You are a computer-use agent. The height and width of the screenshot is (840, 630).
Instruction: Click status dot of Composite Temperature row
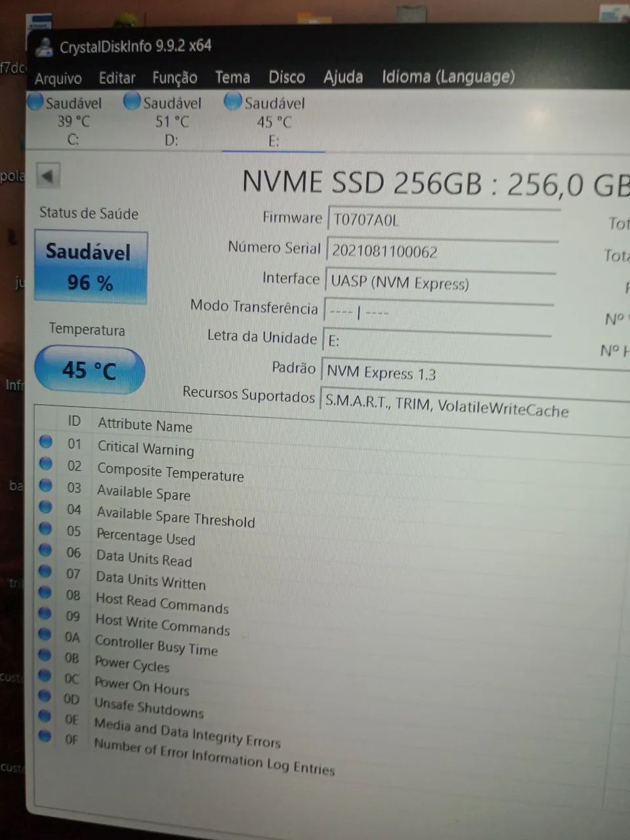point(46,463)
